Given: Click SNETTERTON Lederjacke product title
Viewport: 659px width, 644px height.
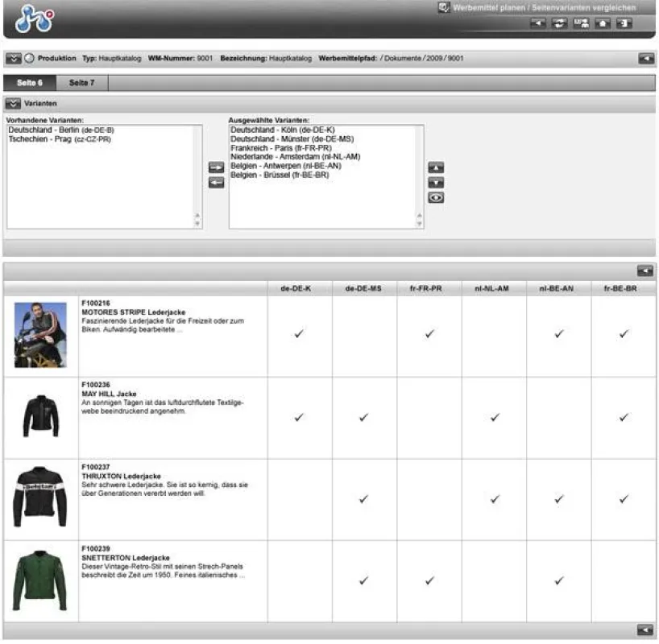Looking at the screenshot, I should (x=126, y=557).
